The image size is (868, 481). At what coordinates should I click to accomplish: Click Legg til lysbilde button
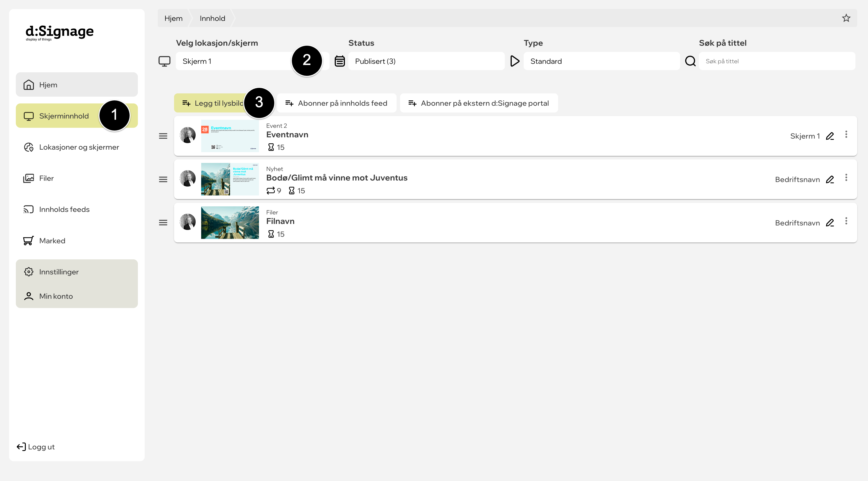coord(224,103)
